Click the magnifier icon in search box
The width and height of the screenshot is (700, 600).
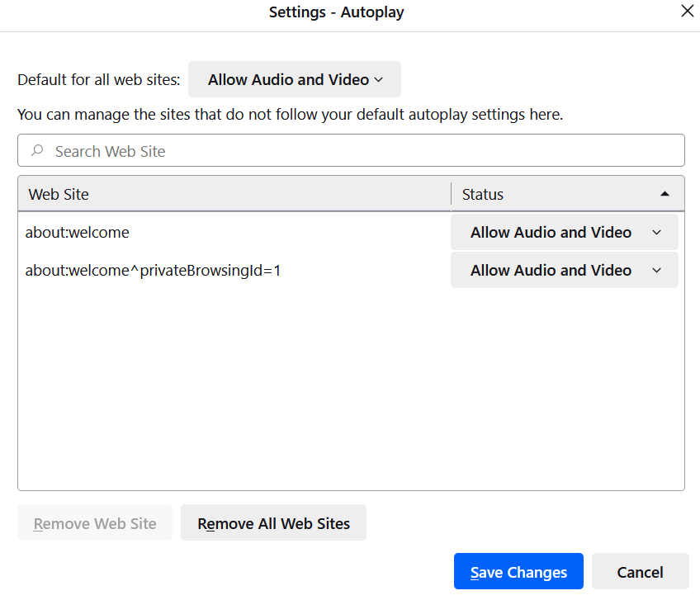click(x=37, y=151)
